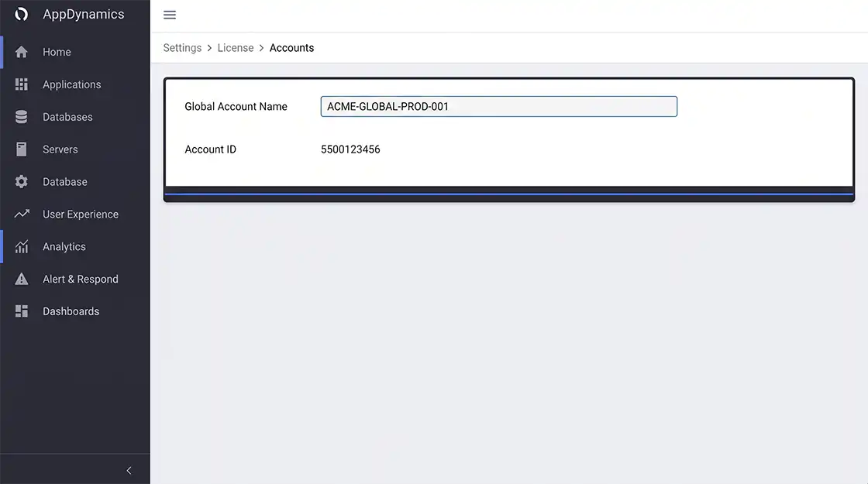Navigate to User Experience
868x484 pixels.
[x=74, y=214]
